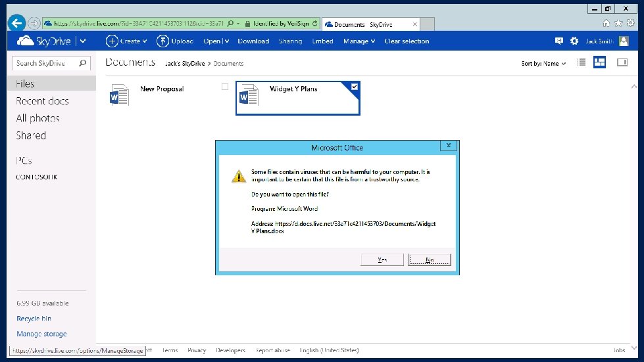Viewport: 644px width, 362px height.
Task: Click the New Proposal file name
Action: (162, 89)
